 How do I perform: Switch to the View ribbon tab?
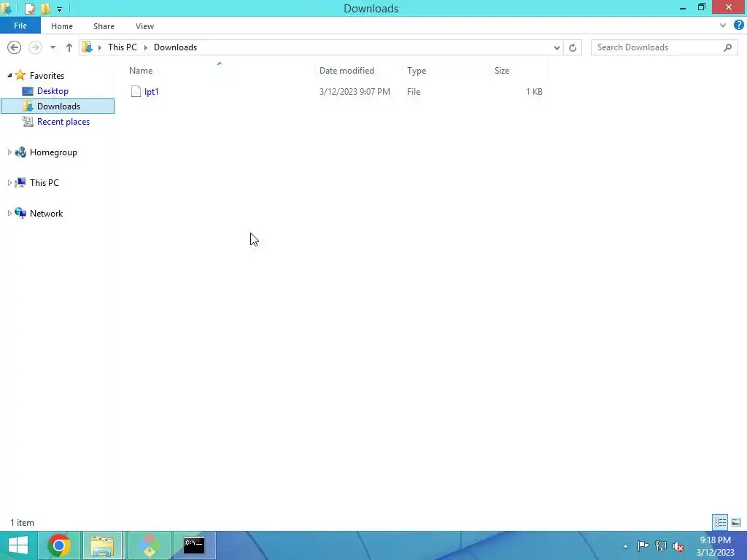[x=145, y=26]
